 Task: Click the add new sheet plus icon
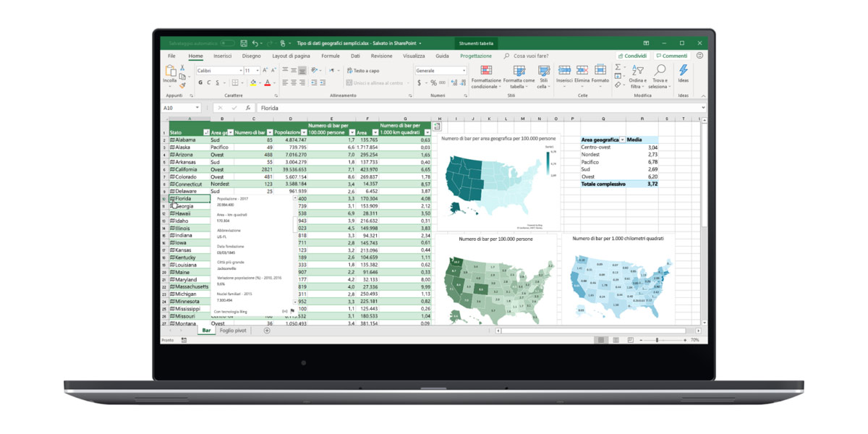(267, 331)
